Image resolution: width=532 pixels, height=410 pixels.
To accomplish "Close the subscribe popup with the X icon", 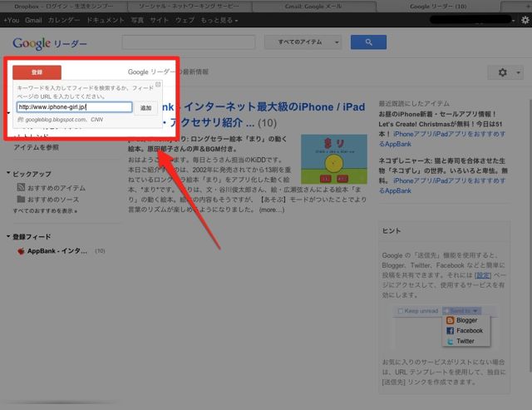I will tap(158, 84).
